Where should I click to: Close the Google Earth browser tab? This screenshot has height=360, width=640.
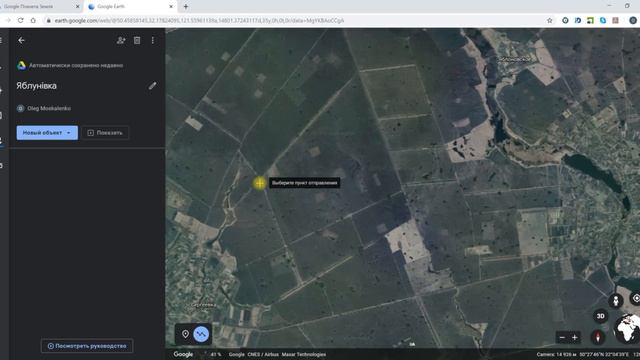pos(171,7)
